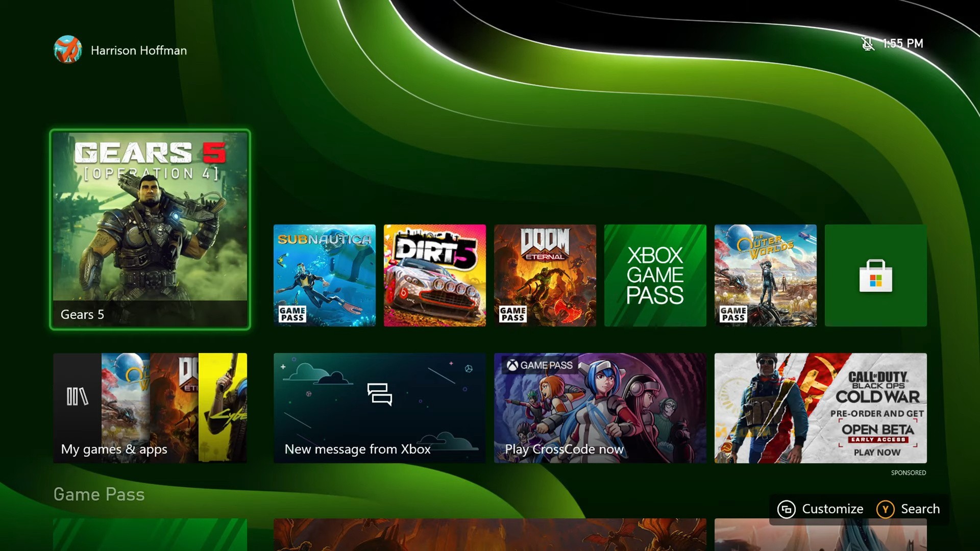Click the muted microphone status icon
Viewport: 980px width, 551px height.
(x=867, y=44)
